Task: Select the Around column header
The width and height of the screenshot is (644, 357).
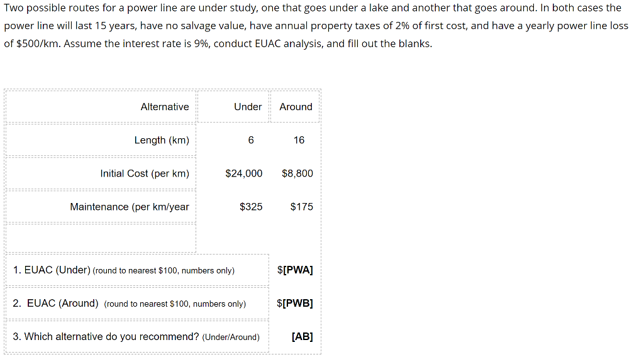Action: (295, 107)
